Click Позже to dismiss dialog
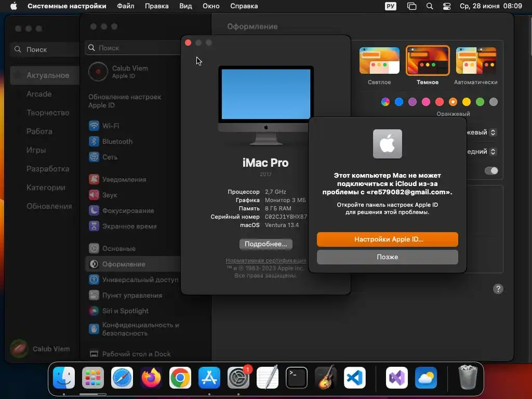532x399 pixels. pyautogui.click(x=388, y=257)
